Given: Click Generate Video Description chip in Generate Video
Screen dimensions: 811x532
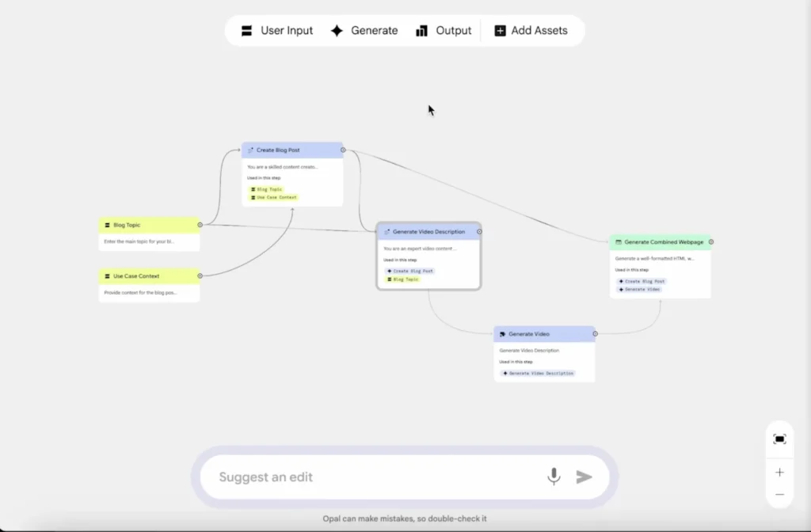Looking at the screenshot, I should (539, 374).
